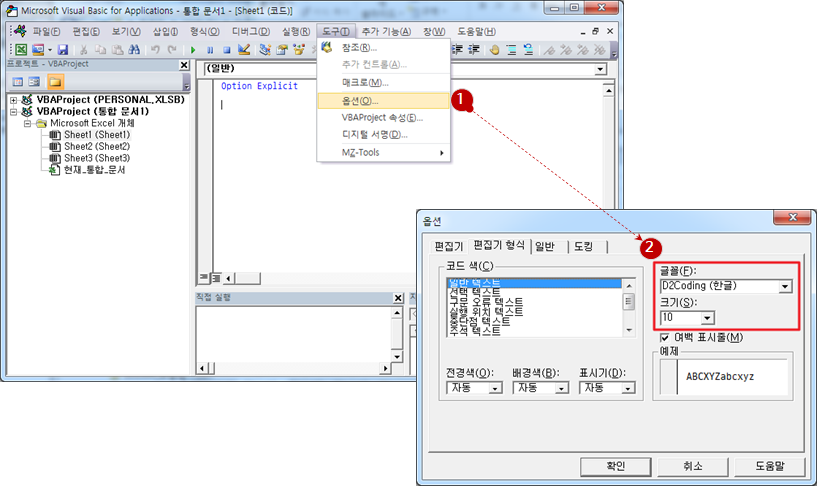Switch to 일반 tab in options

[x=545, y=246]
